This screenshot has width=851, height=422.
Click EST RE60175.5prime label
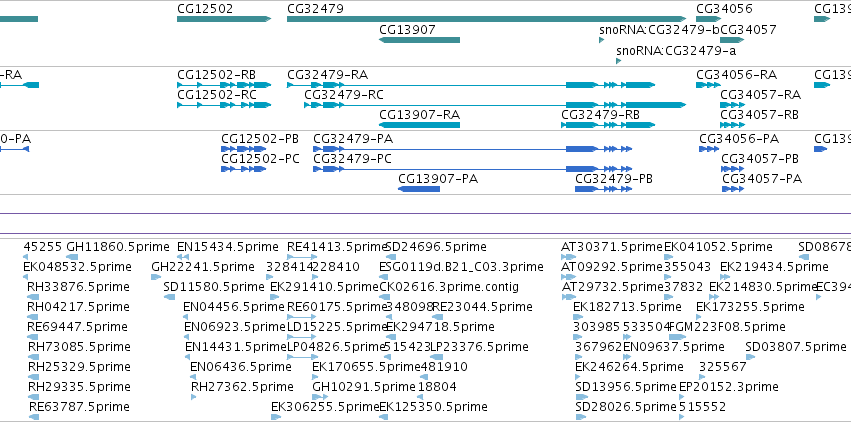point(336,307)
